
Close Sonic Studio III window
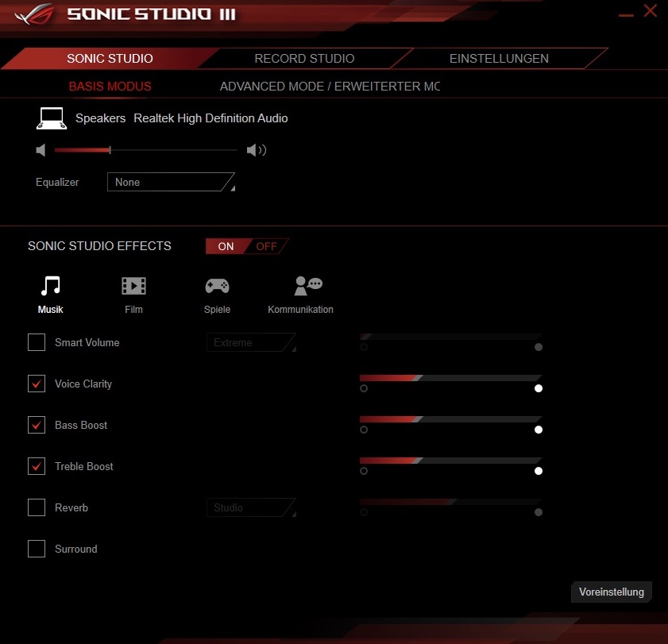pyautogui.click(x=650, y=10)
